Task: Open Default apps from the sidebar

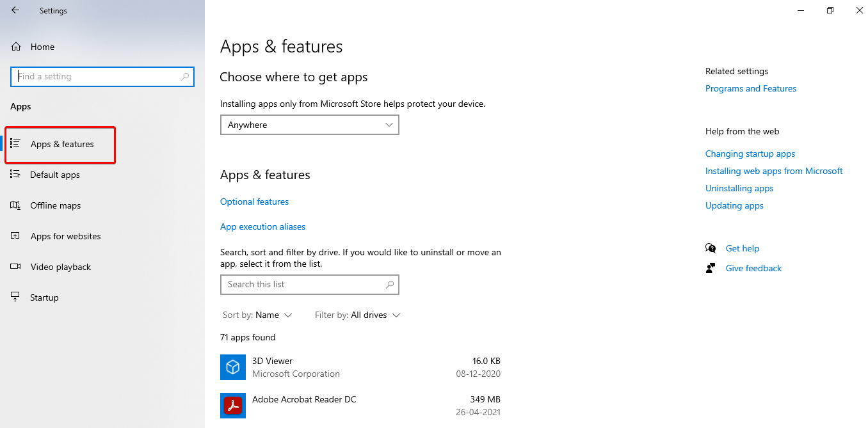Action: click(x=17, y=175)
